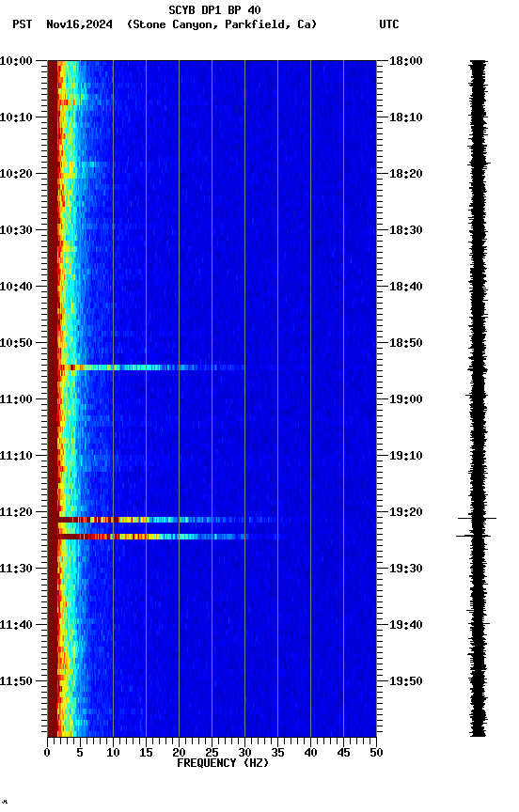Click the 25 Hz frequency axis label
The height and width of the screenshot is (812, 519).
pyautogui.click(x=212, y=753)
